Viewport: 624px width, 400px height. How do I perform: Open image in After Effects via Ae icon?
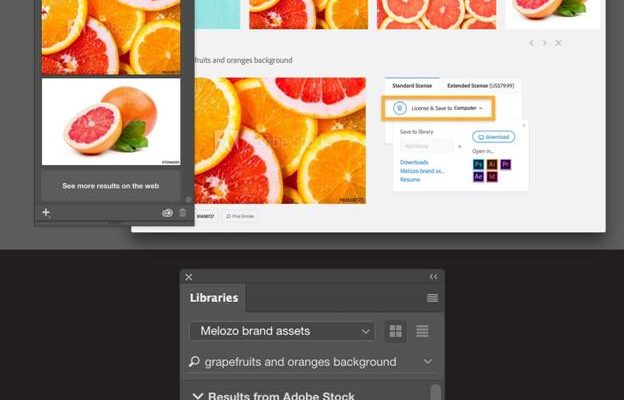tap(478, 176)
